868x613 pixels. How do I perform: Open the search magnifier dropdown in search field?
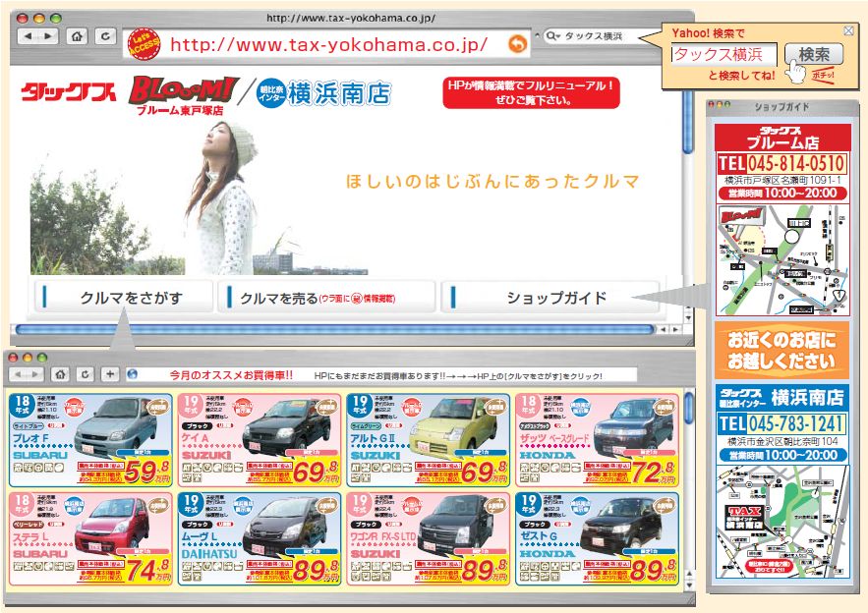[553, 36]
